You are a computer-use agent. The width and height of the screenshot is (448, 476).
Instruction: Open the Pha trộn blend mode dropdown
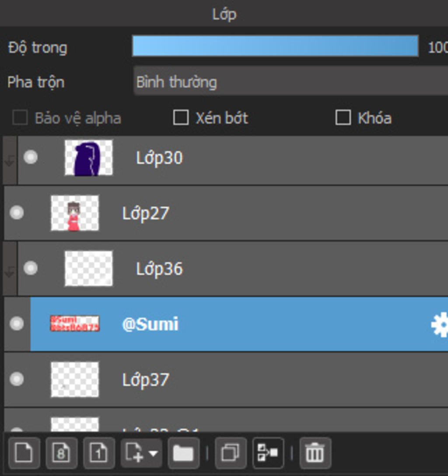[290, 82]
